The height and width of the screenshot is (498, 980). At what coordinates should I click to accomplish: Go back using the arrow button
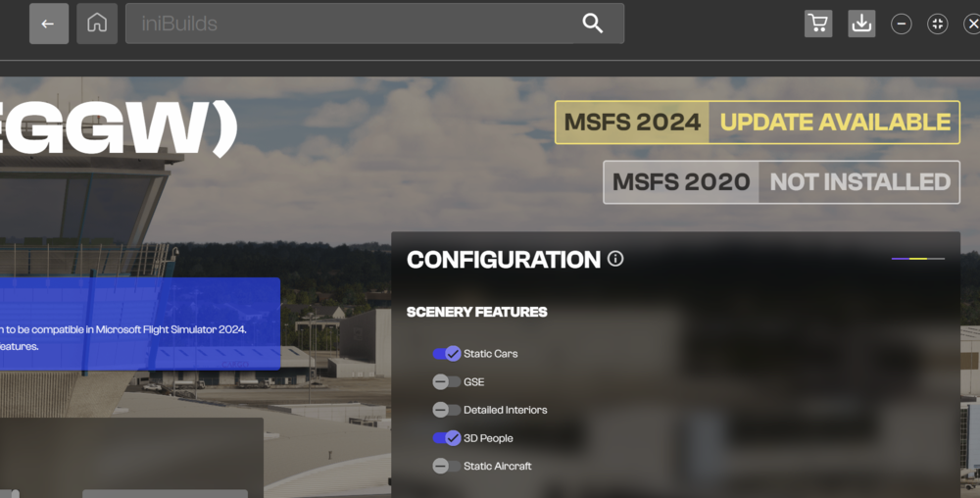coord(49,24)
